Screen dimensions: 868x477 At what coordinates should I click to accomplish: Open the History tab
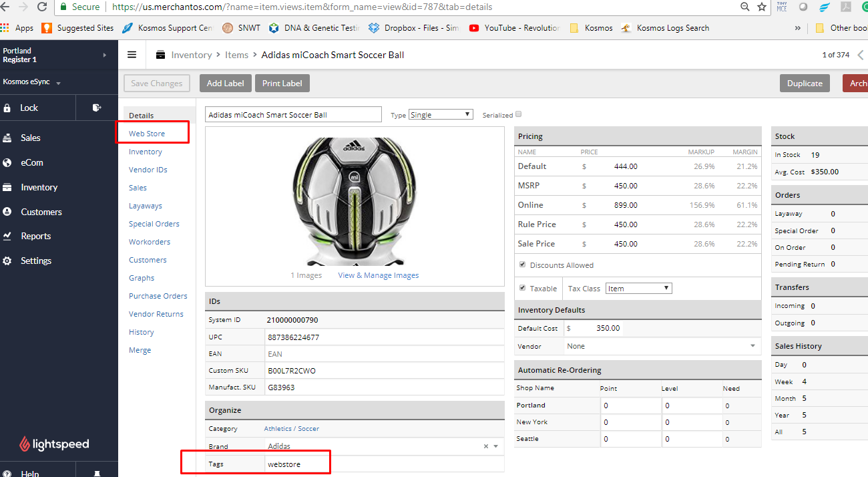[x=142, y=332]
